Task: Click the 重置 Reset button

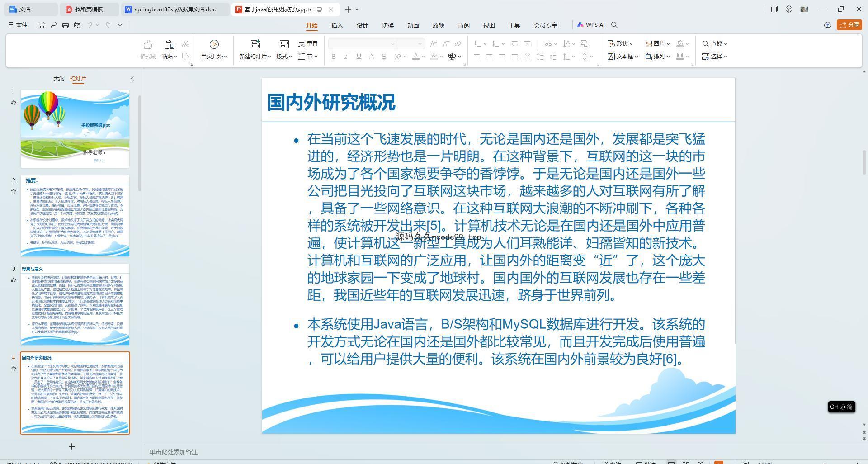Action: [x=308, y=44]
